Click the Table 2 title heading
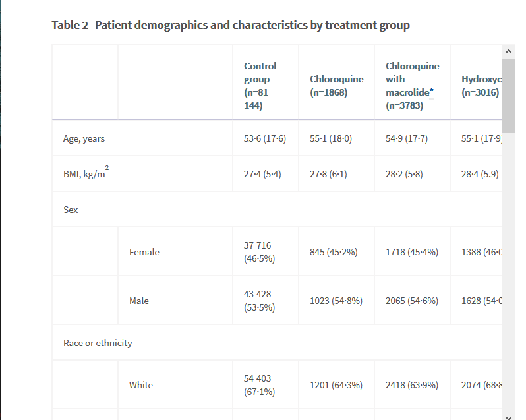Image resolution: width=526 pixels, height=420 pixels. (231, 26)
